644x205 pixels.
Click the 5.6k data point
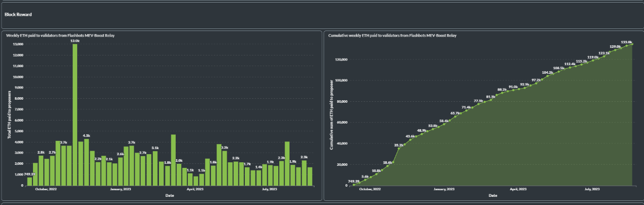pos(364,179)
